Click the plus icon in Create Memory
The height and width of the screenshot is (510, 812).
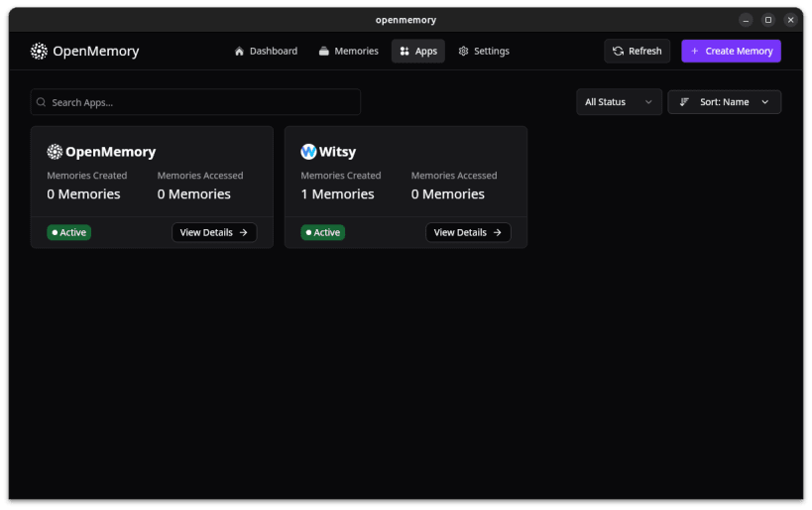[695, 51]
